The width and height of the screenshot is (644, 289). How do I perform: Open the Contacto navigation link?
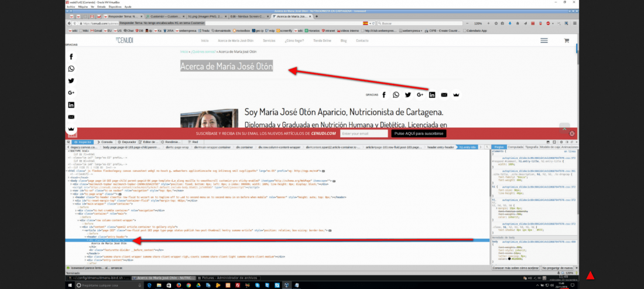(362, 40)
